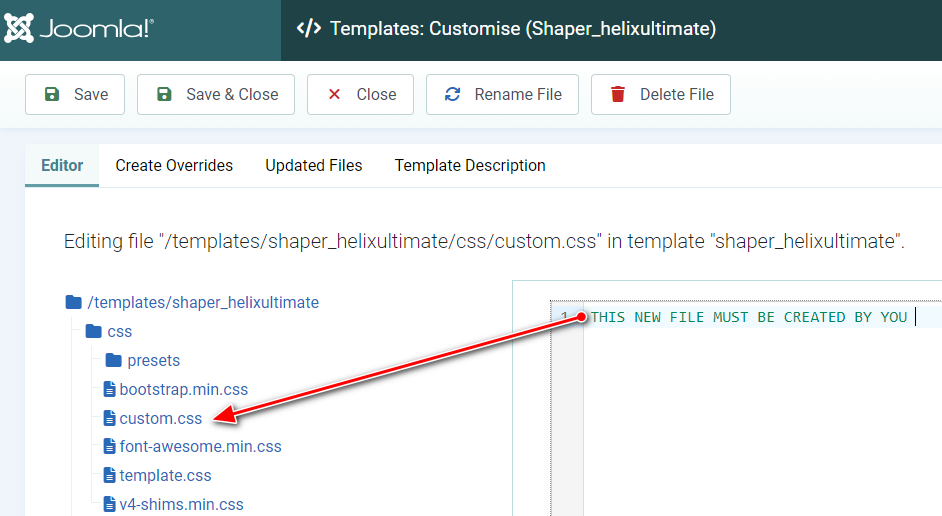This screenshot has width=942, height=516.
Task: Click the Rename File button
Action: [502, 94]
